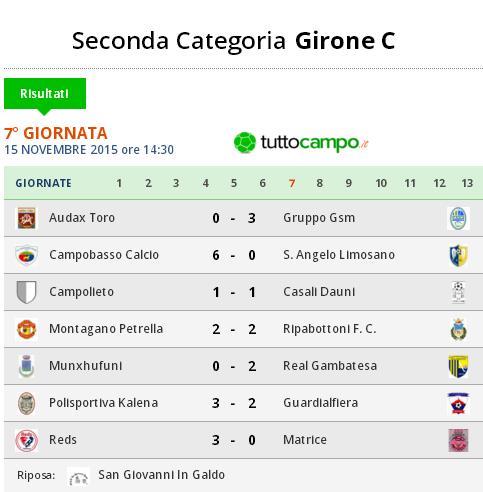
Task: Click Casali Dauni team name
Action: click(319, 292)
